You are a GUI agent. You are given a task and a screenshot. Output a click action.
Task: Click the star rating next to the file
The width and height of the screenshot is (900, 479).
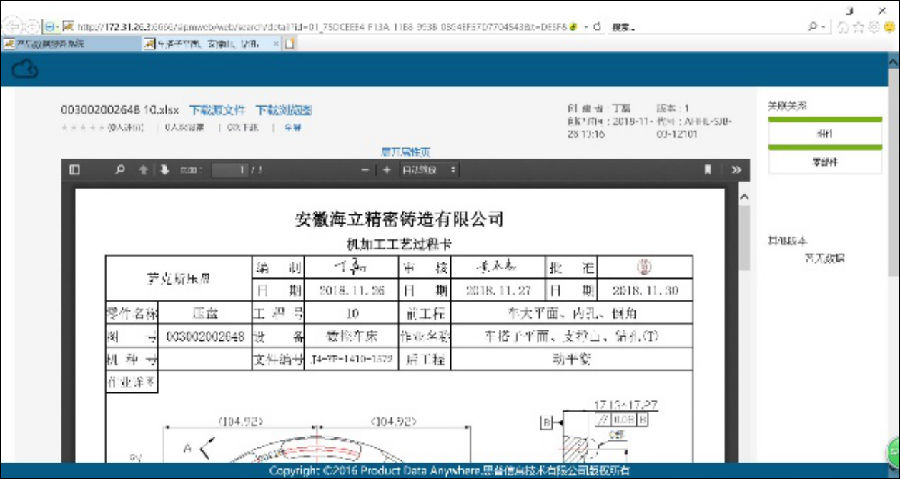click(82, 128)
